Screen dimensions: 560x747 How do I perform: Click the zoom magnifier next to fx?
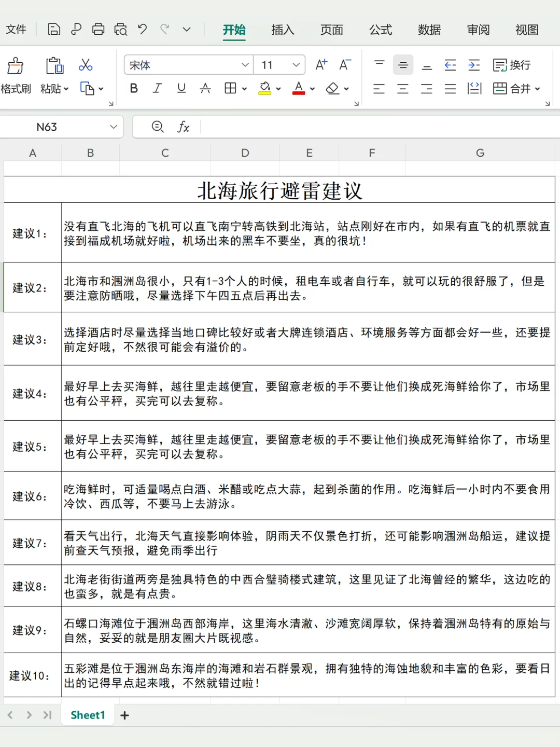point(158,127)
